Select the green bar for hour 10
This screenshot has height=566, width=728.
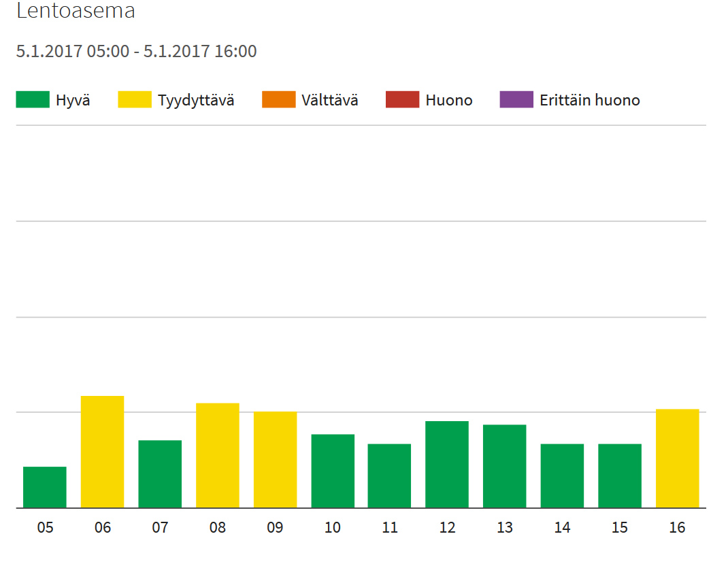(x=333, y=471)
